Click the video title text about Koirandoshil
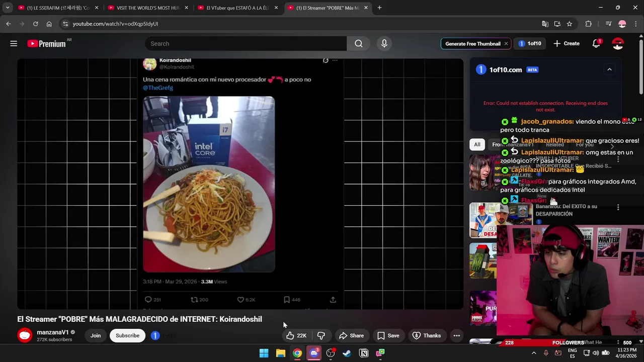644x362 pixels. pos(139,319)
